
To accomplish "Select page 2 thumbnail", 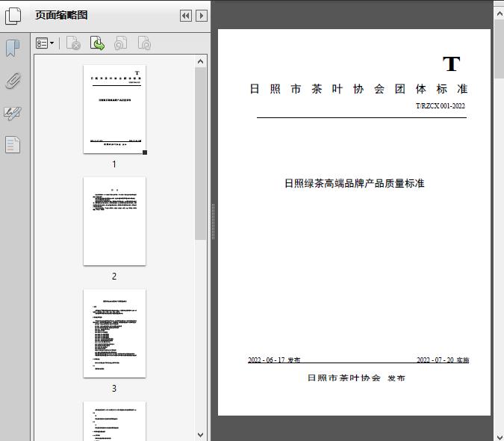I will [x=114, y=221].
